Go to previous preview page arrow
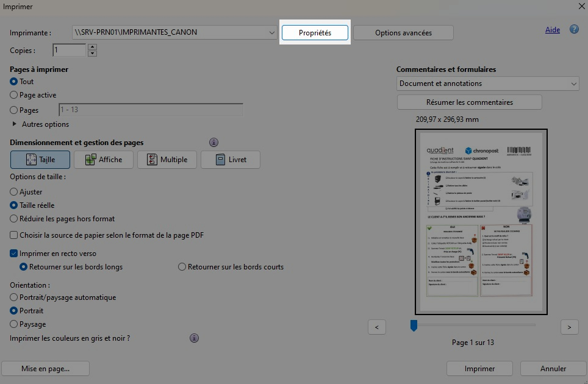Viewport: 588px width, 384px height. click(376, 327)
